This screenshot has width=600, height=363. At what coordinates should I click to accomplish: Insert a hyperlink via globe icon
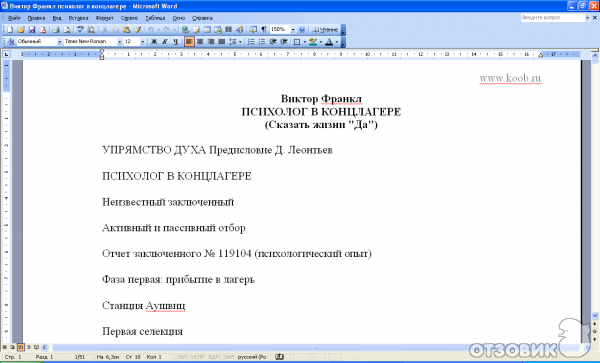(x=185, y=29)
